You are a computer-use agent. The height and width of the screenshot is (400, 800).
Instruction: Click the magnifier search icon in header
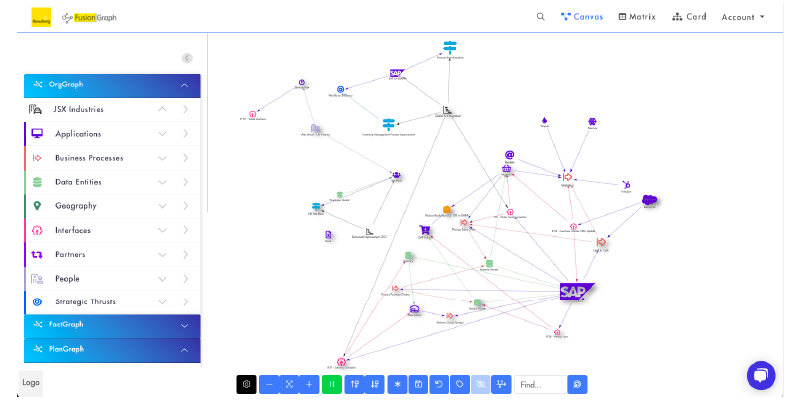pos(541,16)
